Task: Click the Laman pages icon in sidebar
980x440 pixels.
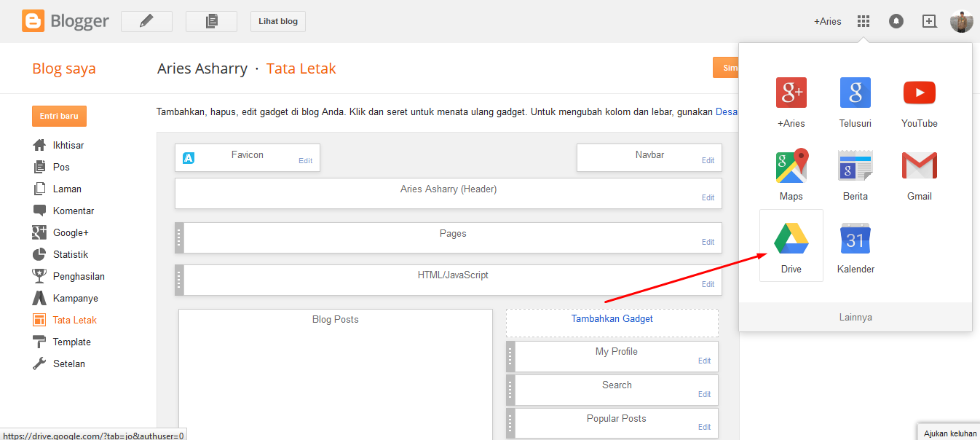Action: [x=39, y=189]
